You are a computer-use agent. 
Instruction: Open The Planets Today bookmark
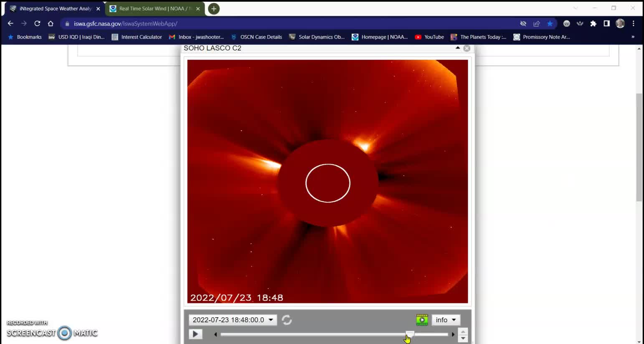pyautogui.click(x=479, y=37)
